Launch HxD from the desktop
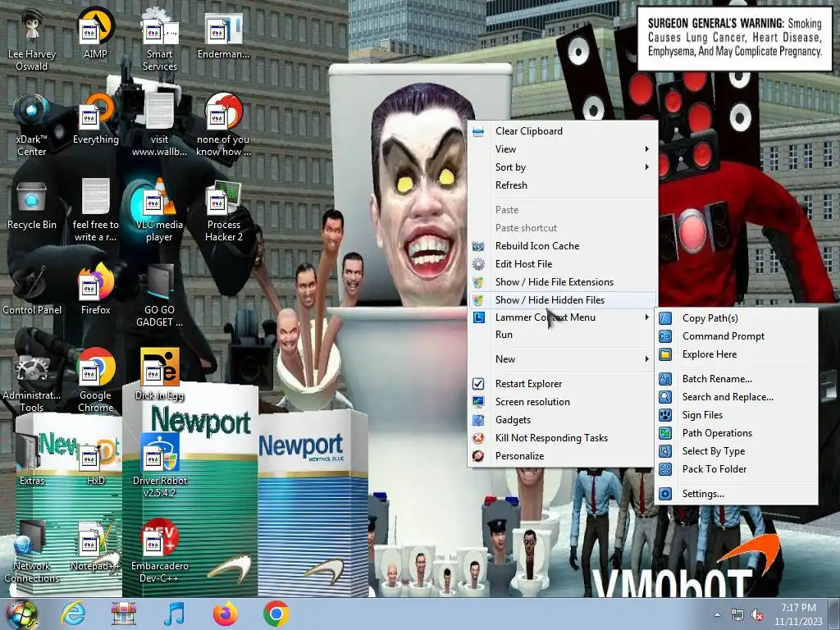 95,462
